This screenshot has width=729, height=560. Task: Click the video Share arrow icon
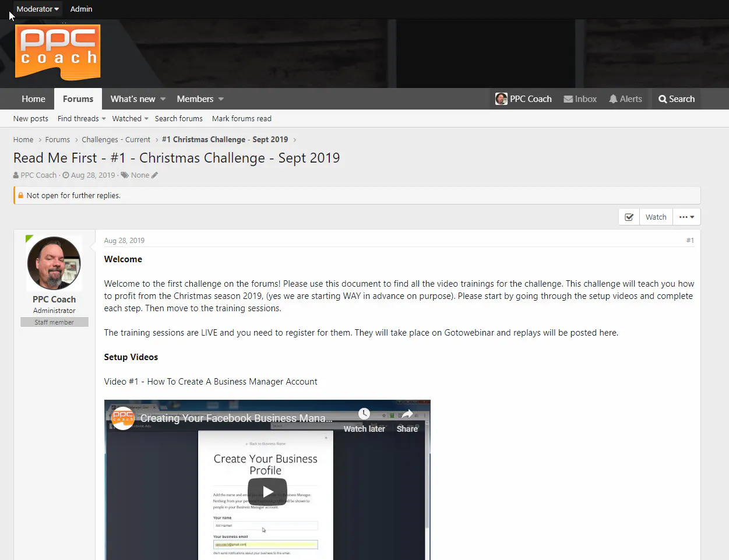[x=407, y=414]
